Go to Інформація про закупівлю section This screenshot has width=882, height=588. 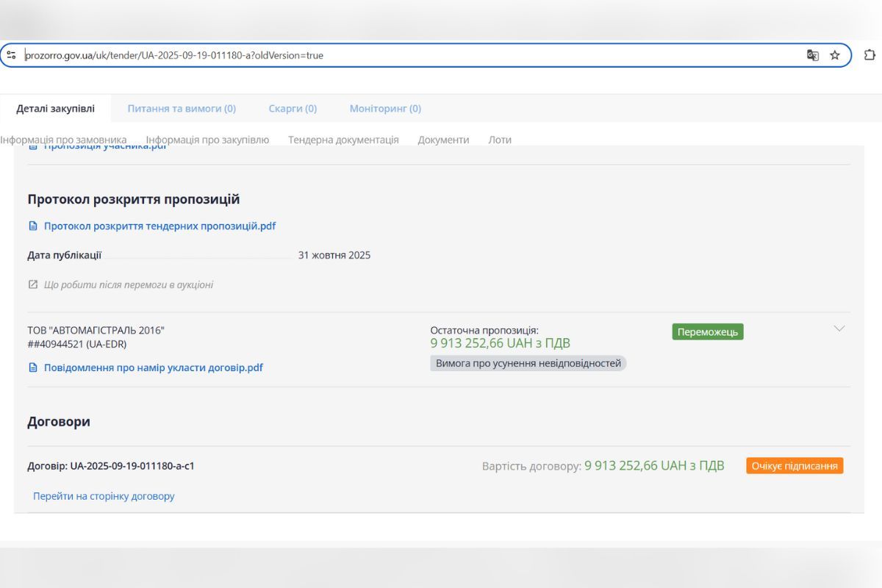click(x=207, y=140)
